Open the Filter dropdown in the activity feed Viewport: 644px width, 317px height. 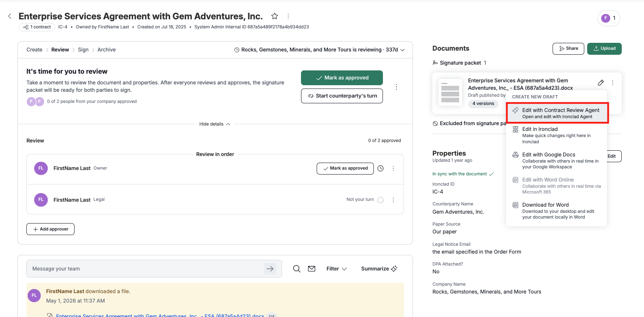[x=336, y=269]
